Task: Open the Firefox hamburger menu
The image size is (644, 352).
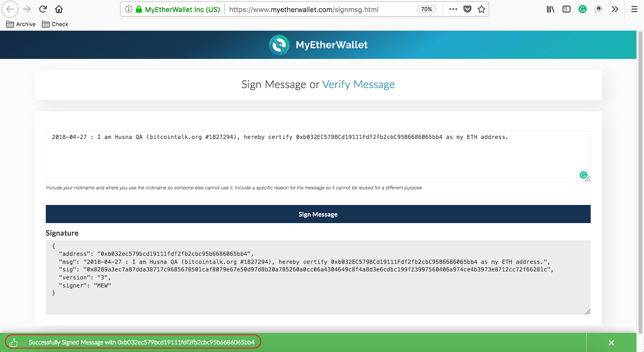Action: click(634, 9)
